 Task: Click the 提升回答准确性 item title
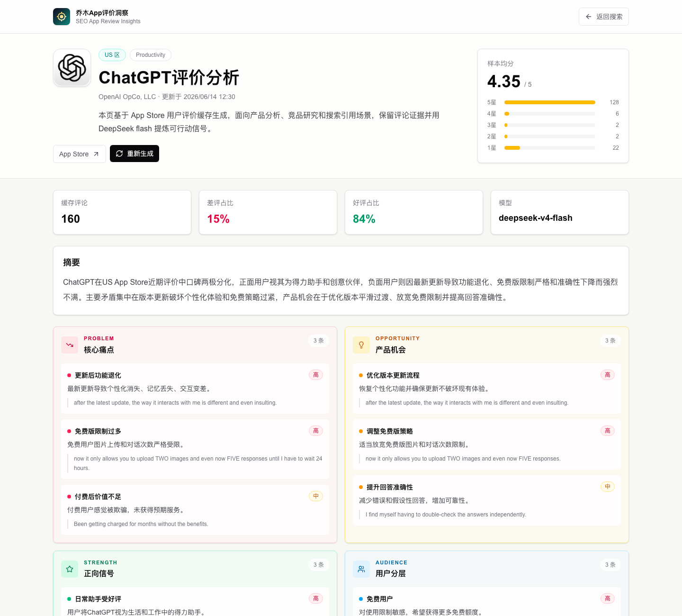coord(390,487)
